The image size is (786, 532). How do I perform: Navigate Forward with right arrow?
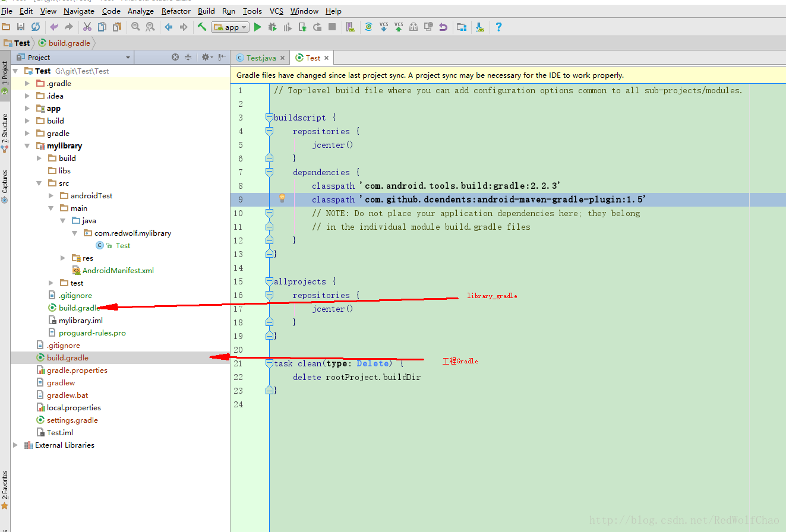pyautogui.click(x=184, y=27)
